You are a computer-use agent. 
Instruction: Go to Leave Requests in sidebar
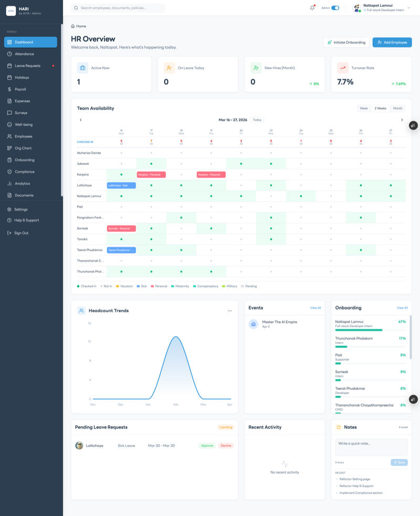coord(30,66)
